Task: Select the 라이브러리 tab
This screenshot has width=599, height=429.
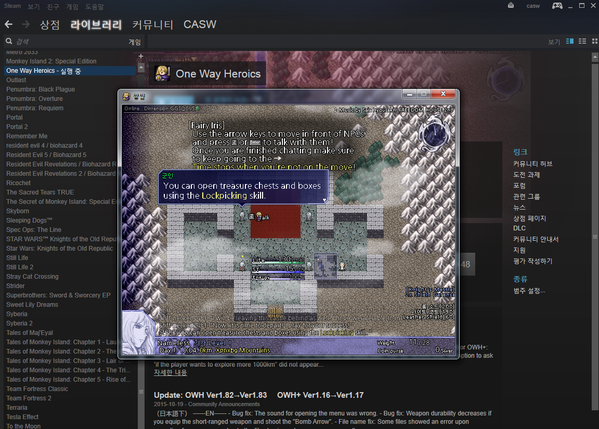Action: (96, 25)
